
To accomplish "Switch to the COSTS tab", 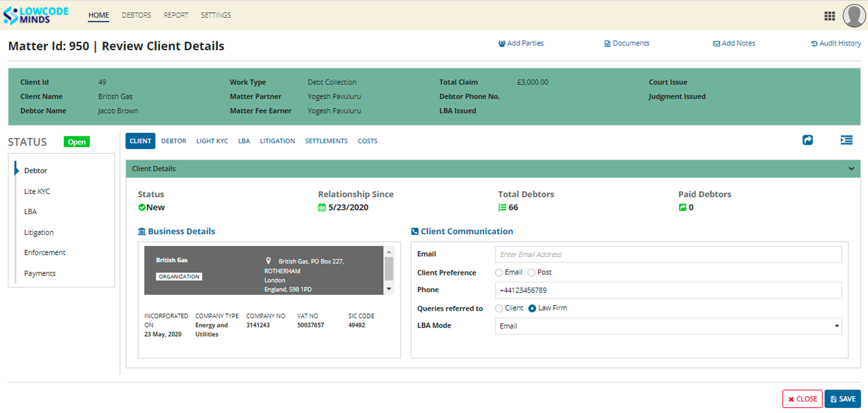I will (x=367, y=141).
